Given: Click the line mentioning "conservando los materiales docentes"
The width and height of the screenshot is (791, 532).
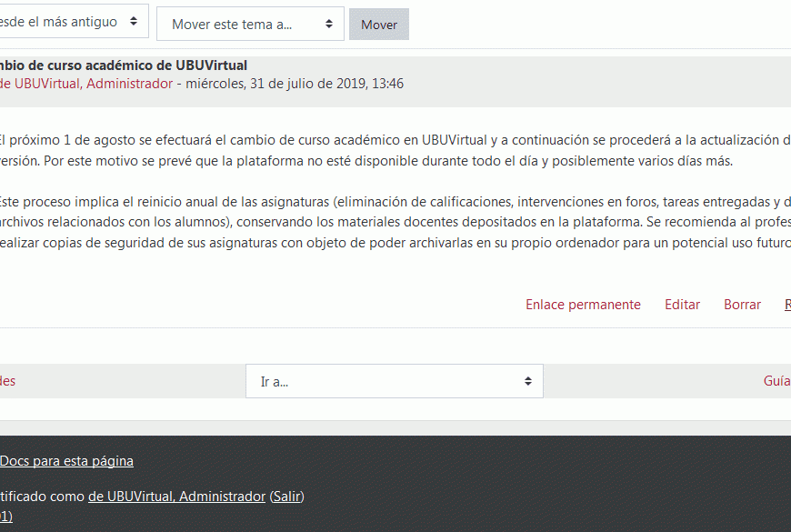Looking at the screenshot, I should point(395,222).
